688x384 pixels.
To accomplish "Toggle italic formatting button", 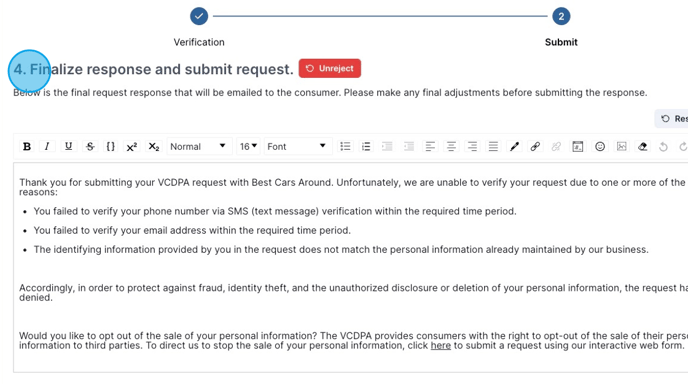I will [47, 146].
